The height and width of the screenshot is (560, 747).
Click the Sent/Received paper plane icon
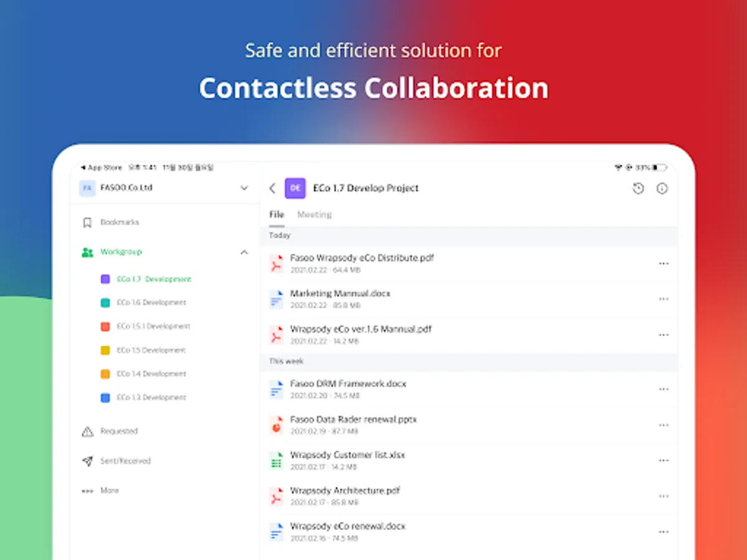click(87, 461)
